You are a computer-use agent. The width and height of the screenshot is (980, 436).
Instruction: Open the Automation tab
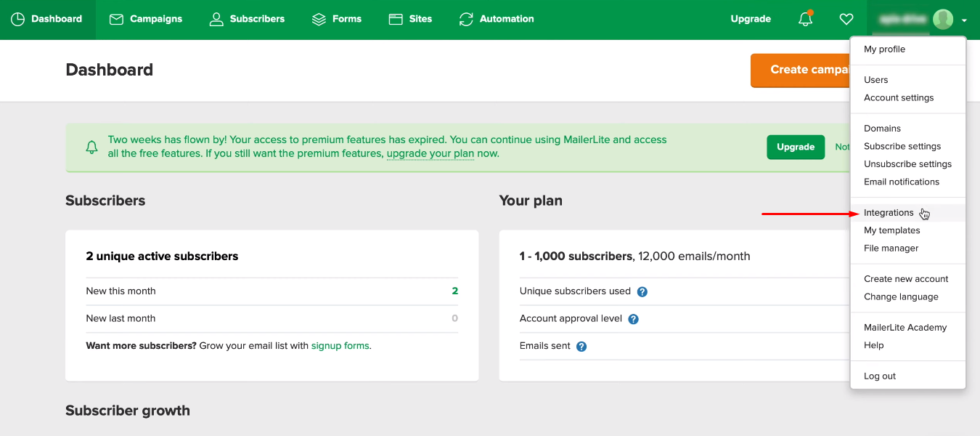pyautogui.click(x=497, y=20)
